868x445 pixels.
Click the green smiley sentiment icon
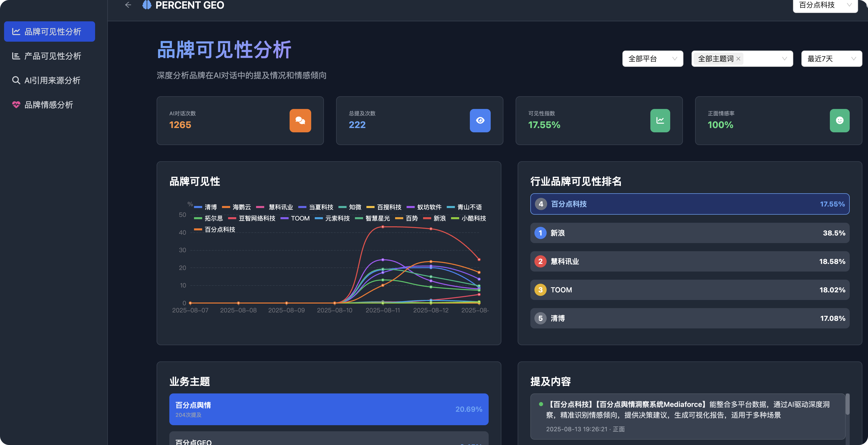click(x=839, y=120)
